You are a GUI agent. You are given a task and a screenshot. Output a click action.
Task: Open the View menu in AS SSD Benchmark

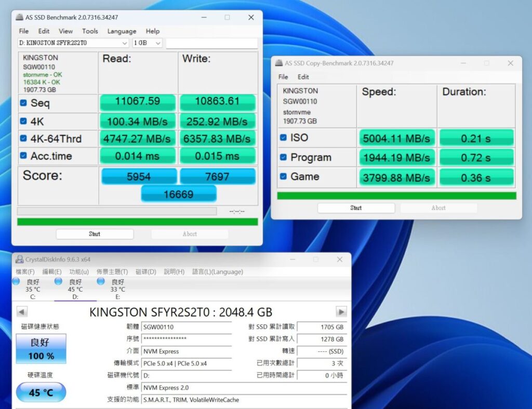coord(66,31)
